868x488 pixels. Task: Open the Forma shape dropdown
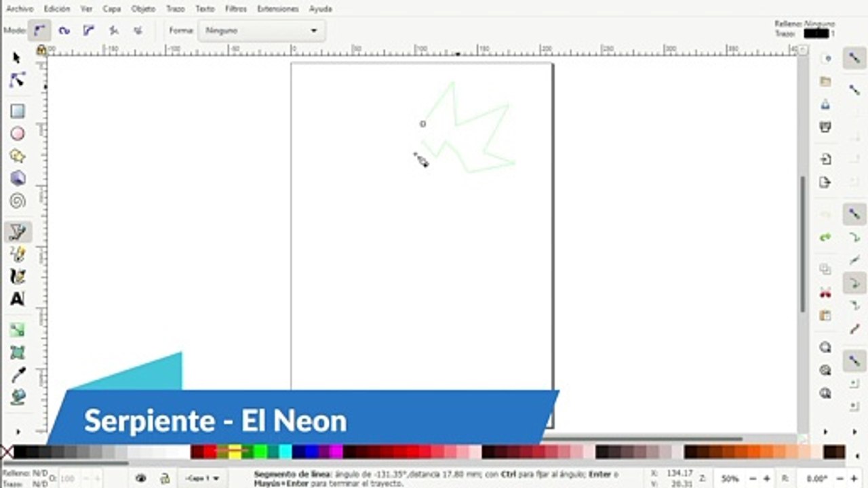[x=262, y=30]
